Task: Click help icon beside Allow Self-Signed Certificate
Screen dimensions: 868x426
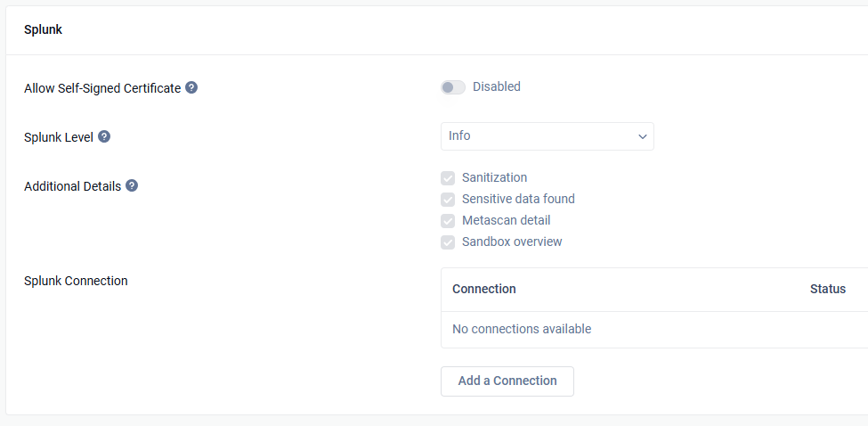Action: [191, 87]
